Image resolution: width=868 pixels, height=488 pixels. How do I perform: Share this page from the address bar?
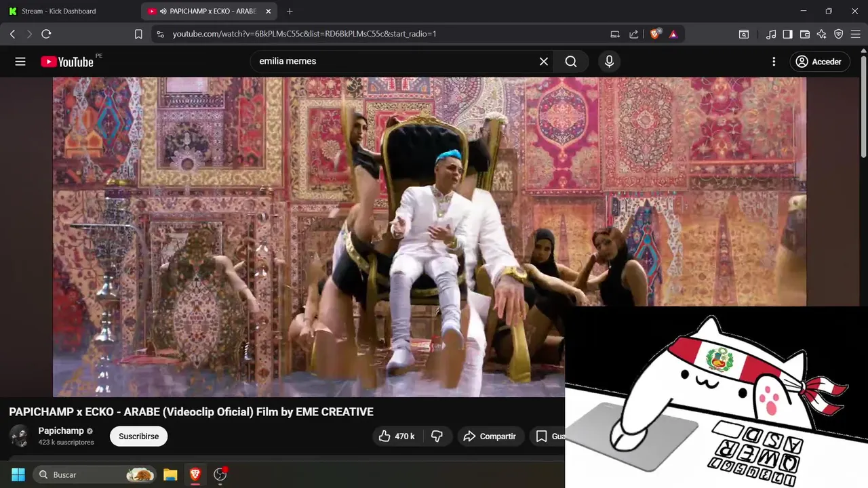click(634, 34)
